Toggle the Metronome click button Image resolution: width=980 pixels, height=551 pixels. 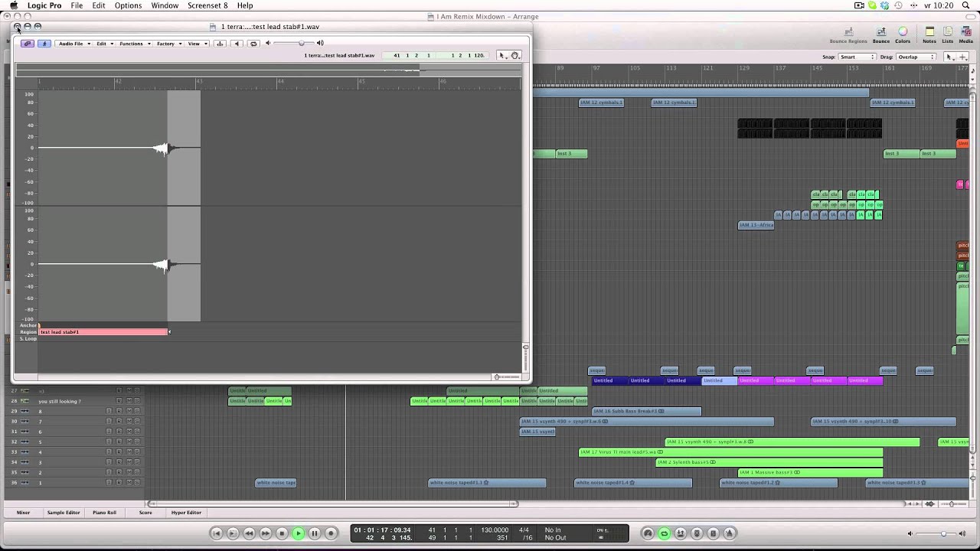730,533
